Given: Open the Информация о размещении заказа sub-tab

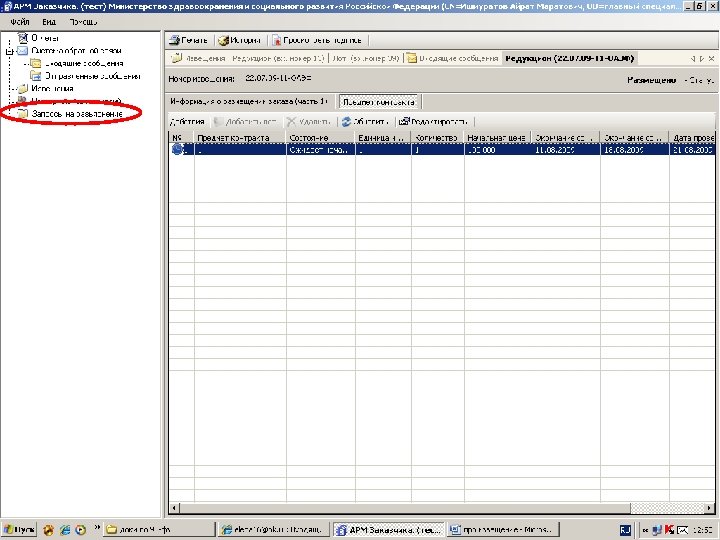Looking at the screenshot, I should pos(248,101).
